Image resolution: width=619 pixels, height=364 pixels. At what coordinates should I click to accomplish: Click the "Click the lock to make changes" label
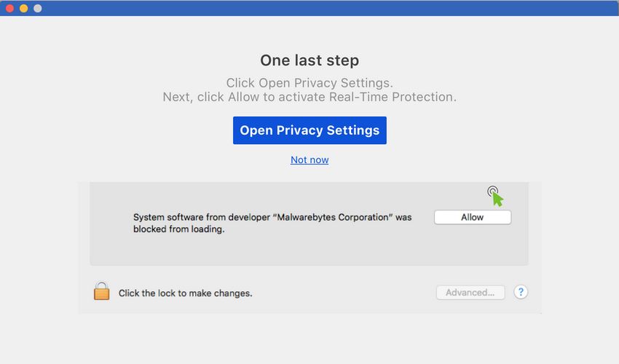click(x=185, y=293)
